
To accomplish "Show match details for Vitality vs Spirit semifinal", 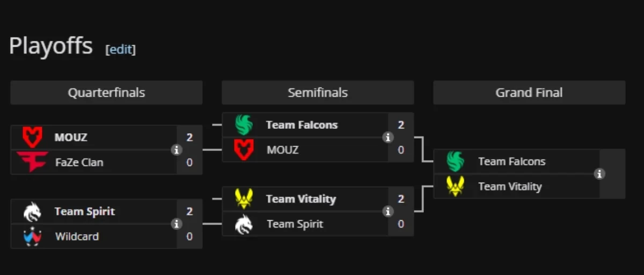I will 387,212.
